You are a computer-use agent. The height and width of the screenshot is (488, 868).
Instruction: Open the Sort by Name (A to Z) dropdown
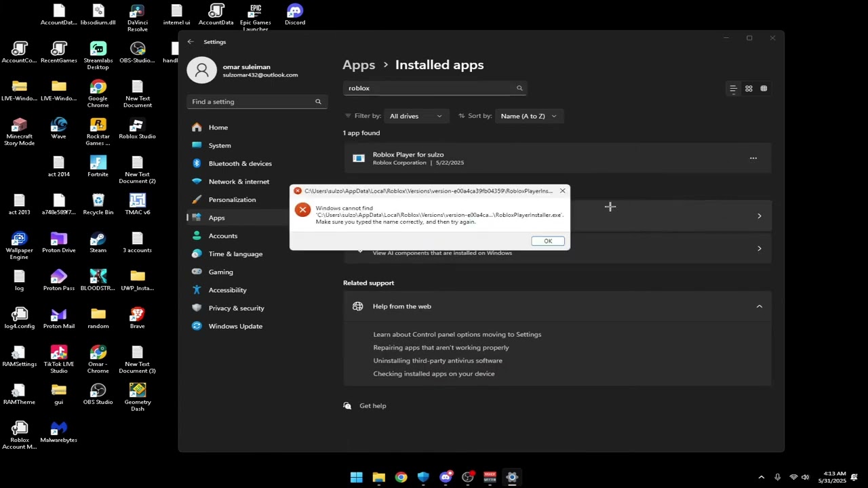(x=528, y=116)
